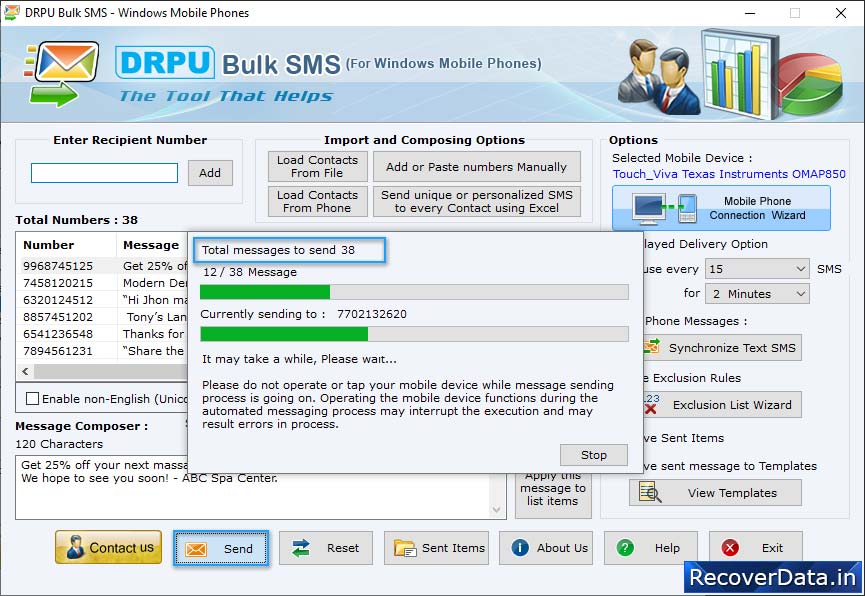
Task: Click the message composer text area
Action: pos(253,487)
